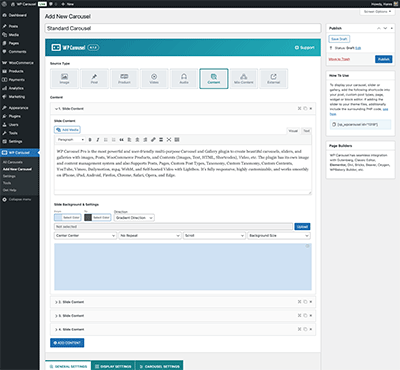This screenshot has height=370, width=400.
Task: Open the Screen Options dropdown
Action: pos(377,12)
